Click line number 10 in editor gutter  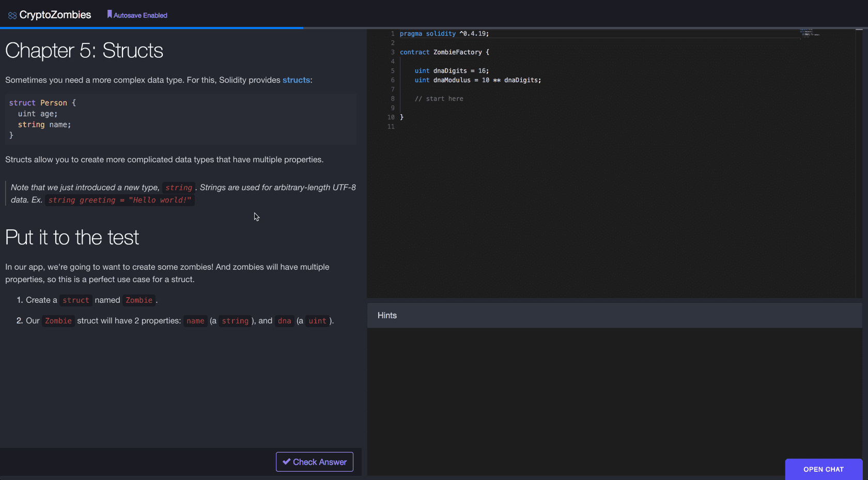tap(391, 117)
